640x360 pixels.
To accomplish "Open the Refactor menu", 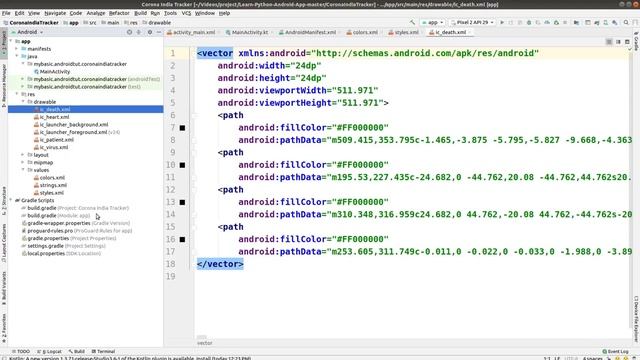I will coord(119,13).
